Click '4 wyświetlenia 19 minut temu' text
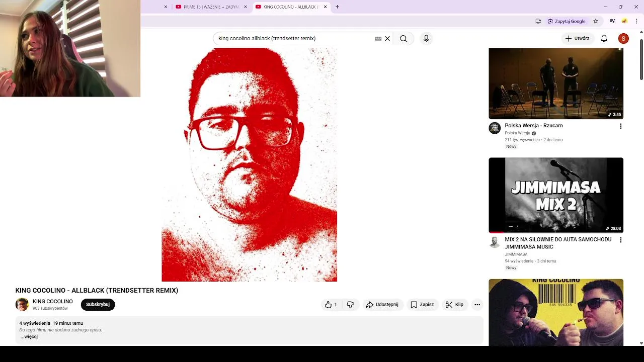This screenshot has height=362, width=644. point(51,323)
